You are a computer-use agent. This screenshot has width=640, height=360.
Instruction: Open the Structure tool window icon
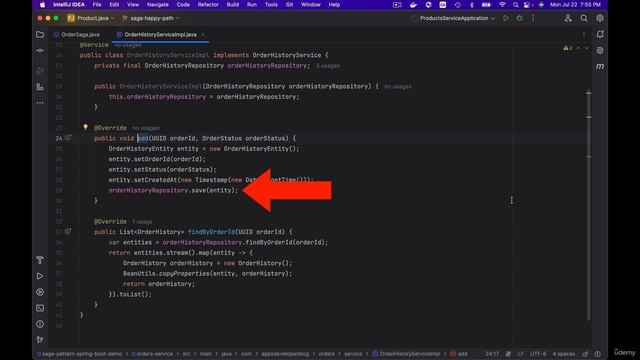[40, 87]
